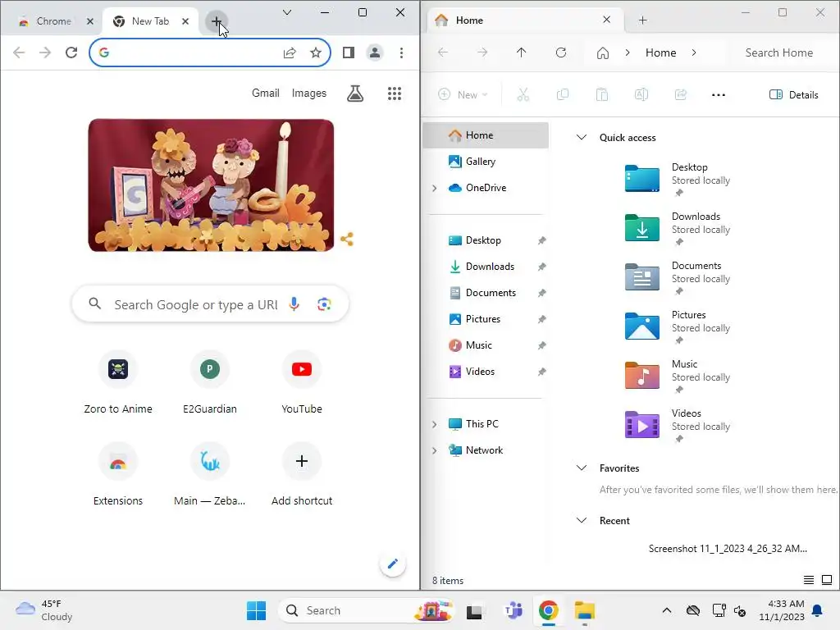
Task: Open a new Chrome tab with plus button
Action: [216, 21]
